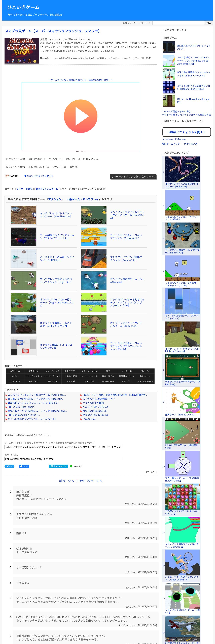
Task: Open Taming.io game thumbnail
Action: [x=94, y=324]
